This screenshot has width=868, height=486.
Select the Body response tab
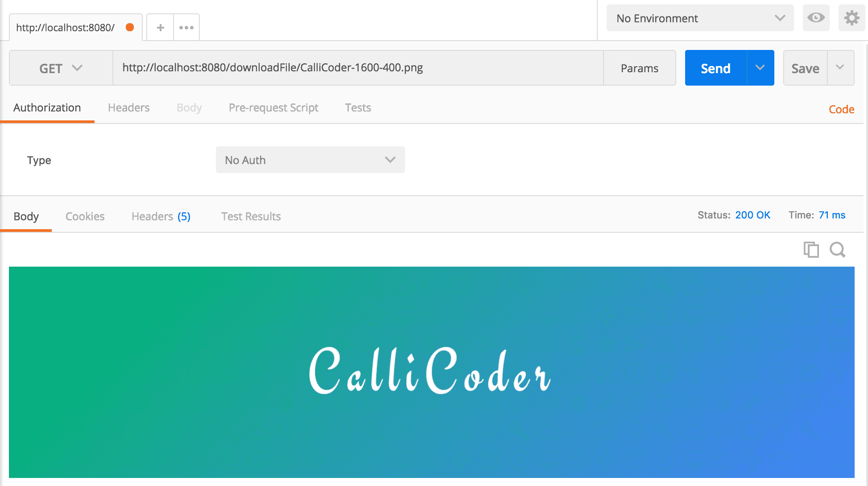coord(26,216)
